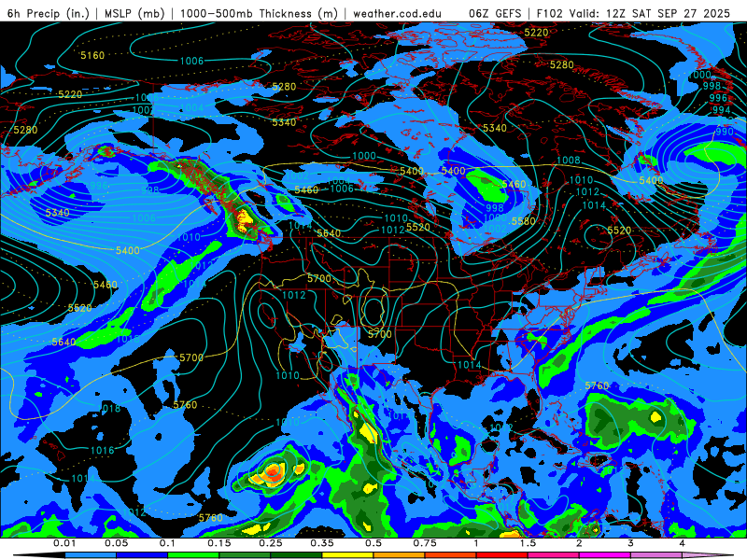Click the legend value 2
747x560 pixels.
tap(579, 543)
